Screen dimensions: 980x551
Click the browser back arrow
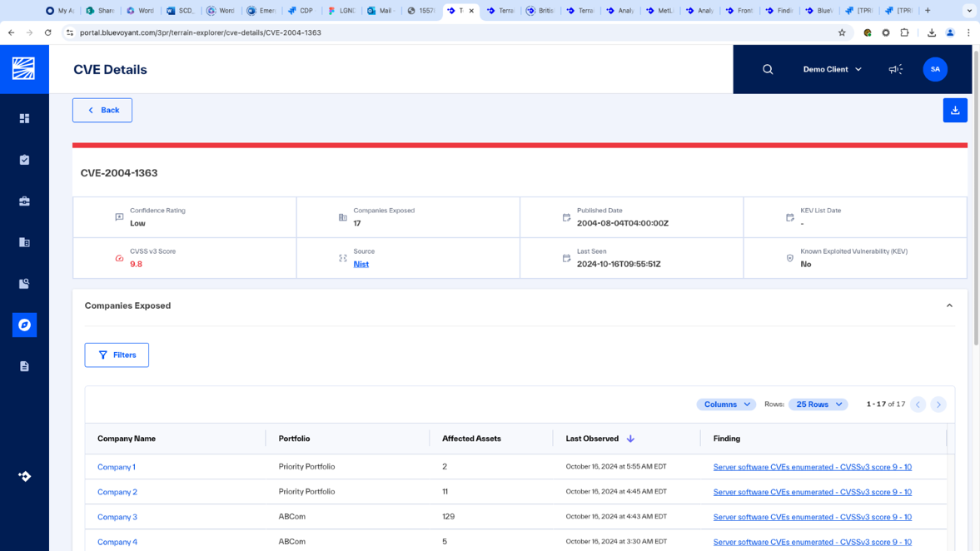12,32
